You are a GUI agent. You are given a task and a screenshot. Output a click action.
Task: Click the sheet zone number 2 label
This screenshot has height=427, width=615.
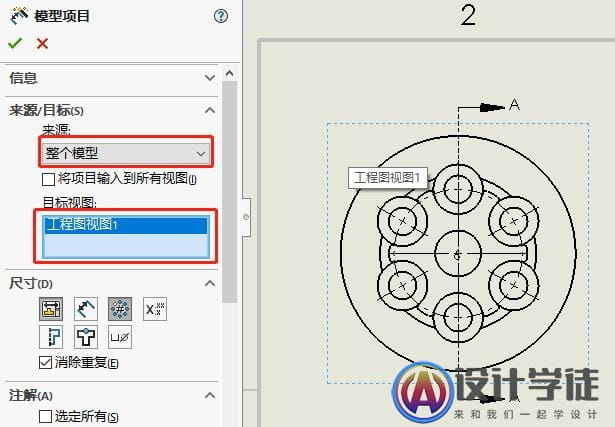[468, 16]
